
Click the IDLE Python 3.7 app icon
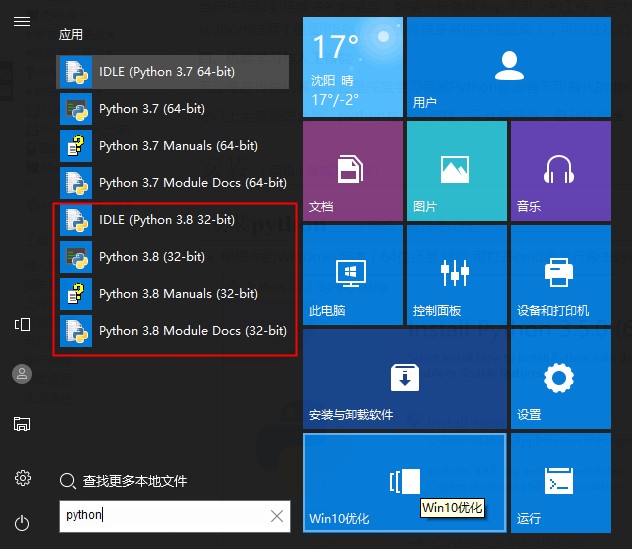tap(76, 72)
